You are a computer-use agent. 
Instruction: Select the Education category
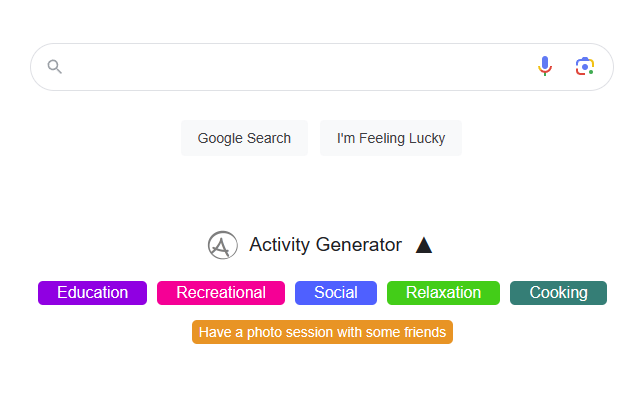pos(92,293)
